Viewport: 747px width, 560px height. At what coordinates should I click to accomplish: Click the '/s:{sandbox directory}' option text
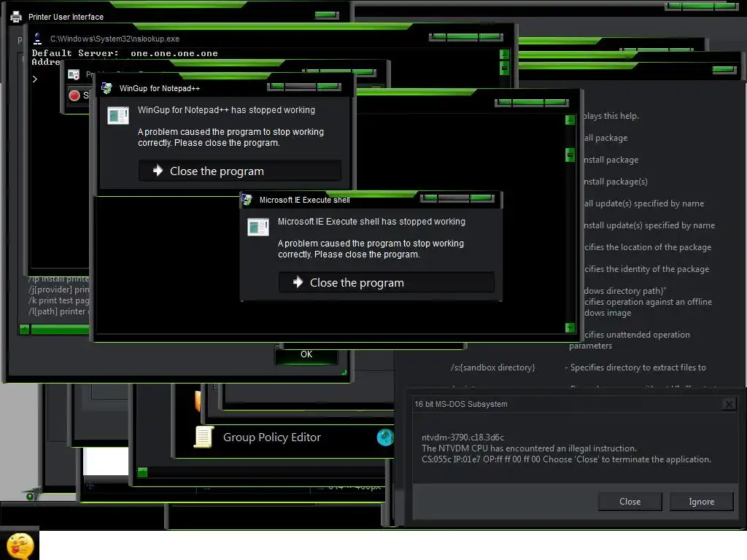coord(492,367)
